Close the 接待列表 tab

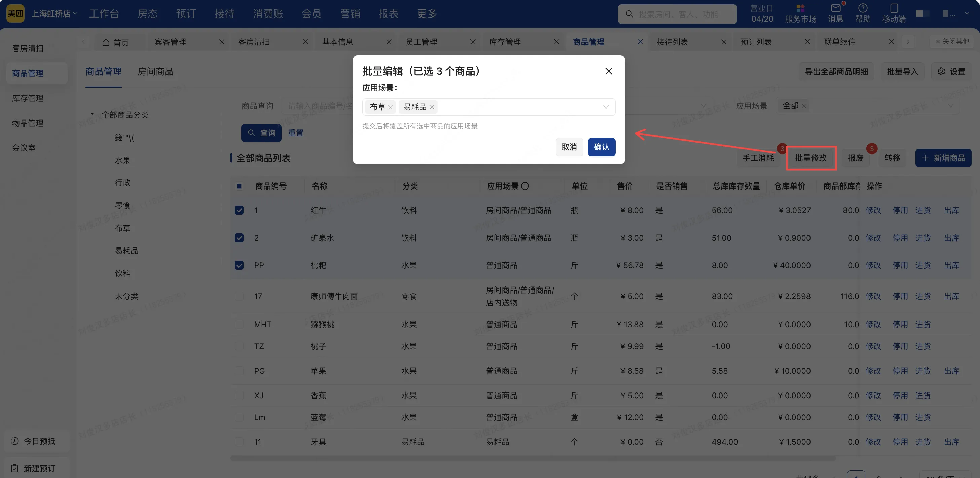tap(724, 42)
